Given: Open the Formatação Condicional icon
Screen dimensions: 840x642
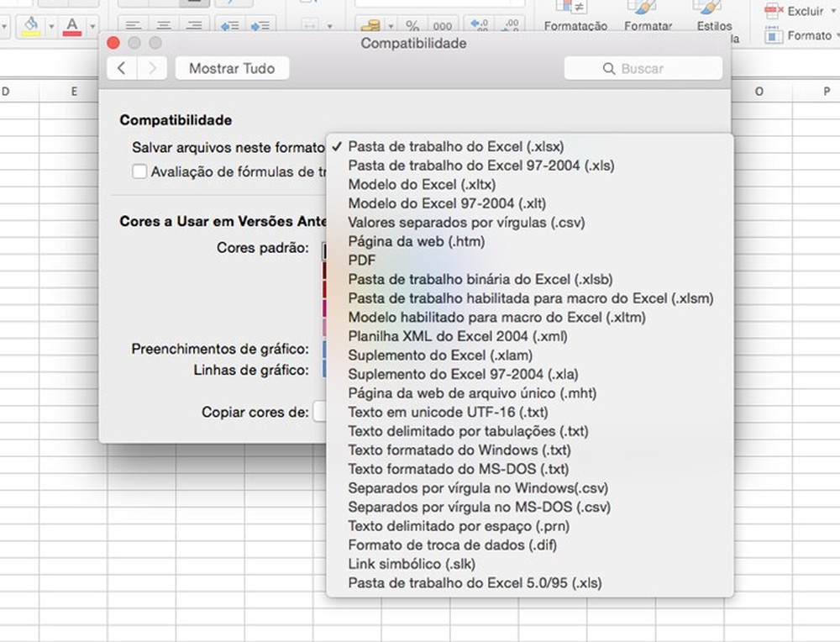Looking at the screenshot, I should pyautogui.click(x=573, y=8).
